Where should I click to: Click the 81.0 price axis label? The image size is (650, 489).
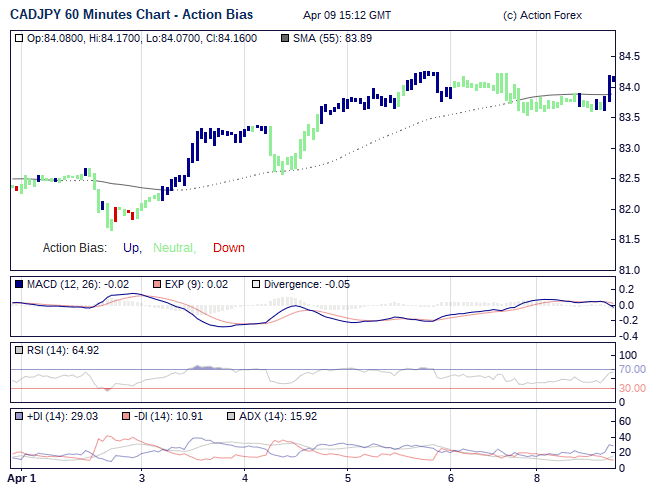point(629,270)
